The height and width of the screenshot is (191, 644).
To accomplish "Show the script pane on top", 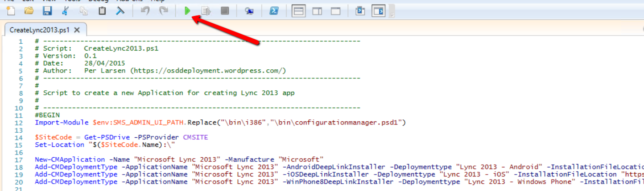I will tap(299, 11).
